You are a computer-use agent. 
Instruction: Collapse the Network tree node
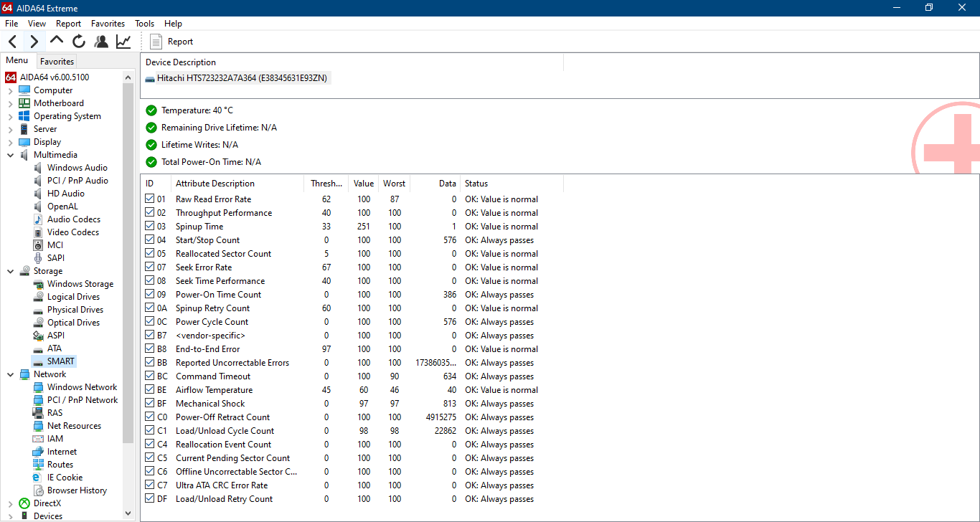pyautogui.click(x=11, y=374)
